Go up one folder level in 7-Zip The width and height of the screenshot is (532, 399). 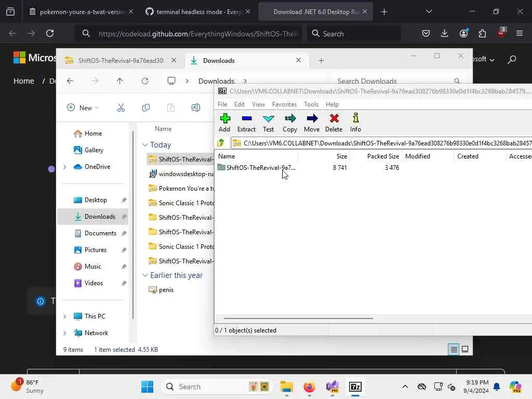tap(221, 143)
